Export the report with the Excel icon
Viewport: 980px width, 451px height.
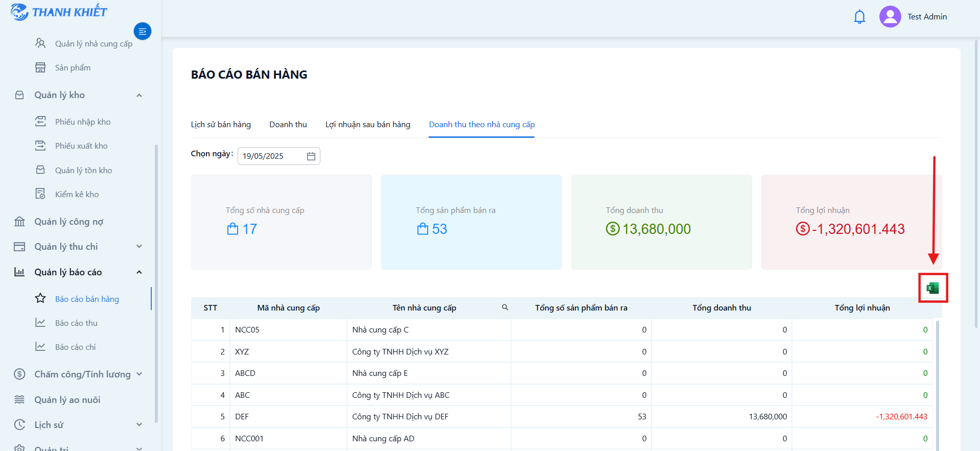[932, 288]
